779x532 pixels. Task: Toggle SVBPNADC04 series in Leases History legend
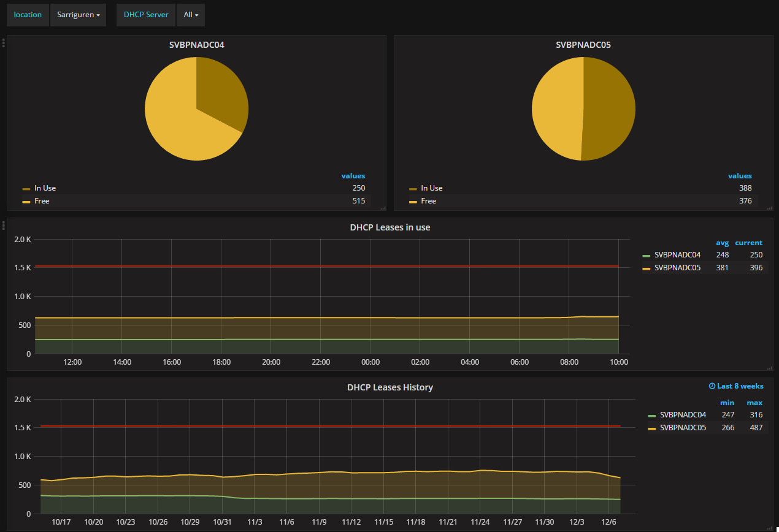point(683,415)
